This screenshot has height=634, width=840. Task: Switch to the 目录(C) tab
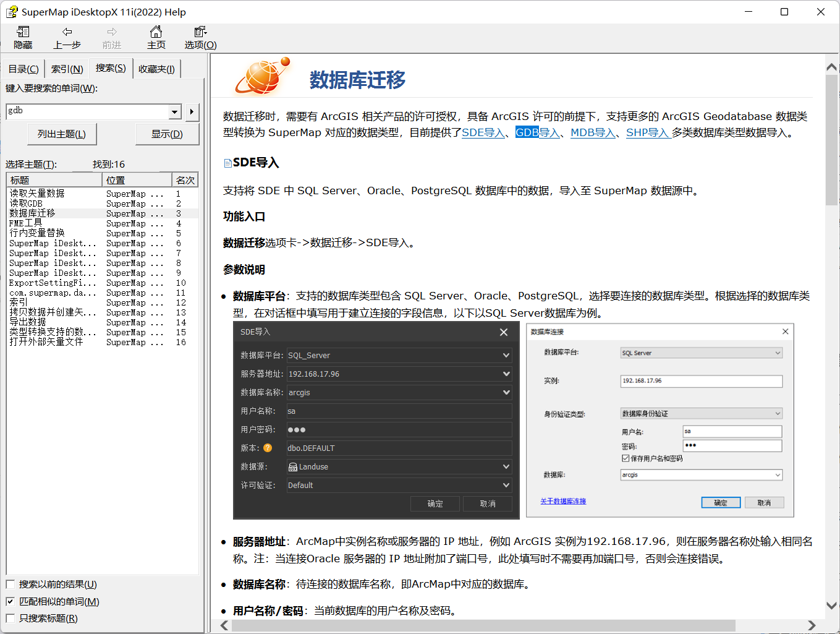coord(23,69)
